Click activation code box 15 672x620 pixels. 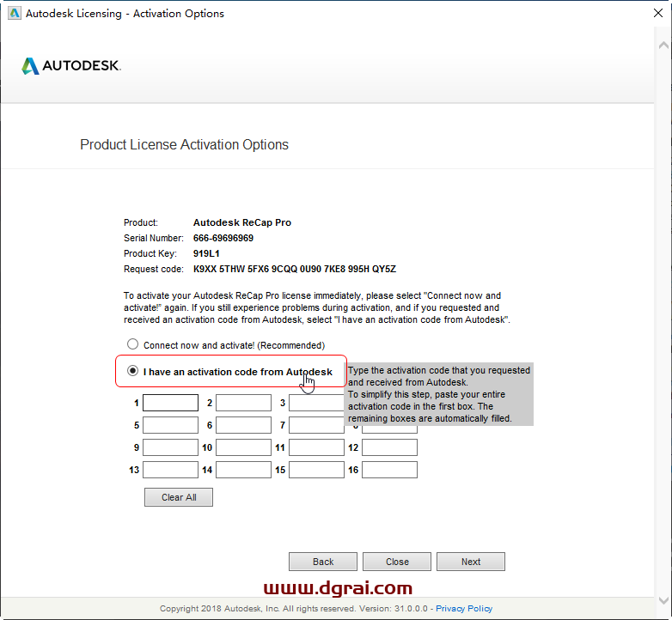(316, 470)
